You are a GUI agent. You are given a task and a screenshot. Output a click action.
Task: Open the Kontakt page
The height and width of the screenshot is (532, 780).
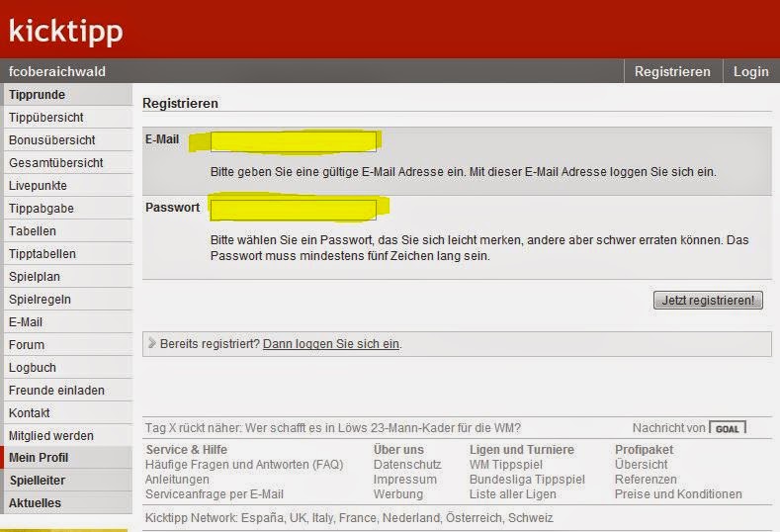(x=67, y=413)
